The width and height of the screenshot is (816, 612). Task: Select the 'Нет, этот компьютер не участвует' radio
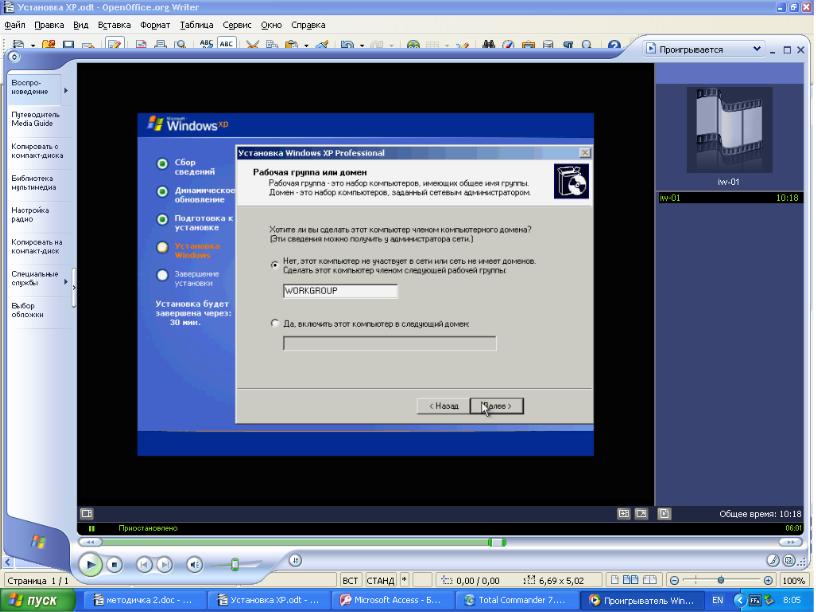click(274, 264)
